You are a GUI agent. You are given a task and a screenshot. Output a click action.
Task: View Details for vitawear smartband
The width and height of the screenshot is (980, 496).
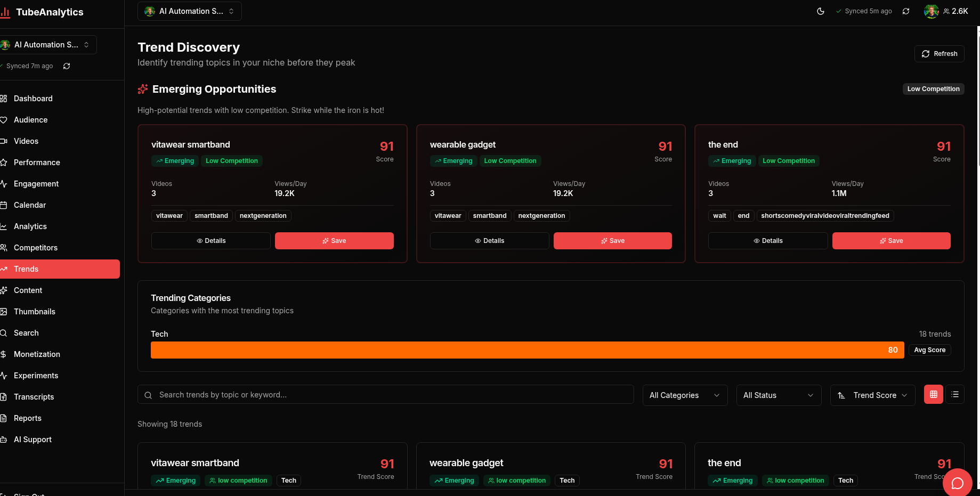210,240
